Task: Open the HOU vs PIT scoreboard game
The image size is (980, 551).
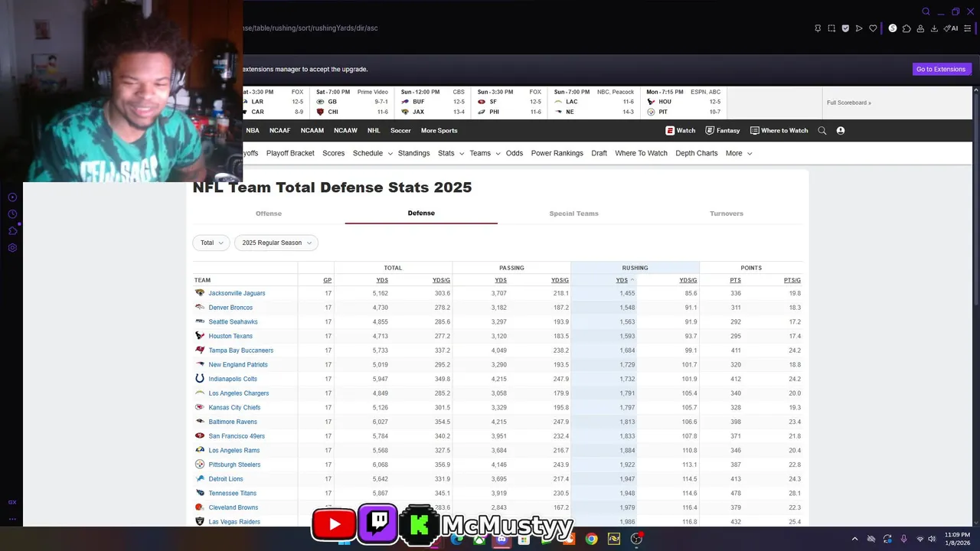Action: pos(684,102)
